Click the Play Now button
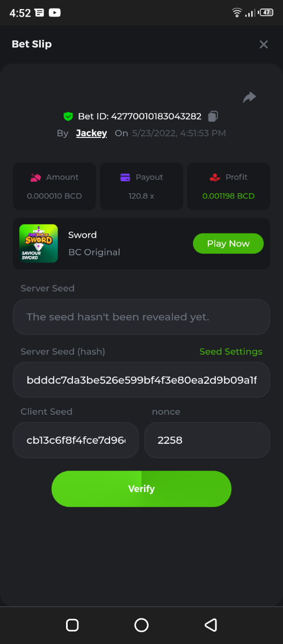The height and width of the screenshot is (644, 283). [x=228, y=243]
